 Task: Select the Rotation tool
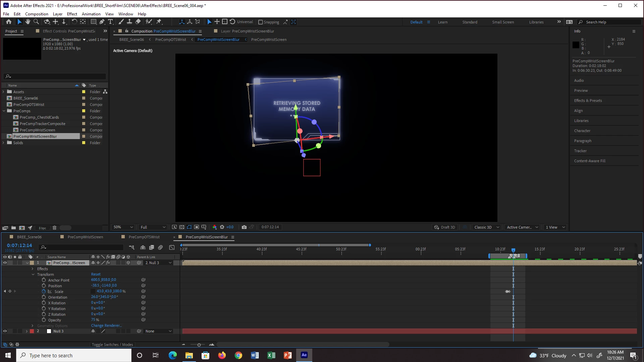pos(74,22)
